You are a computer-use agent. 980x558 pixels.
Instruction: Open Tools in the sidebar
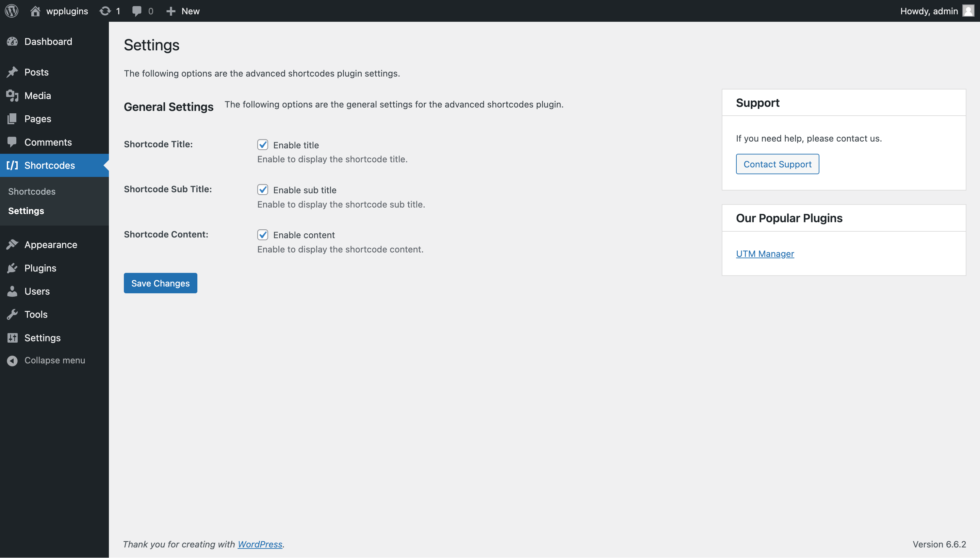click(36, 314)
